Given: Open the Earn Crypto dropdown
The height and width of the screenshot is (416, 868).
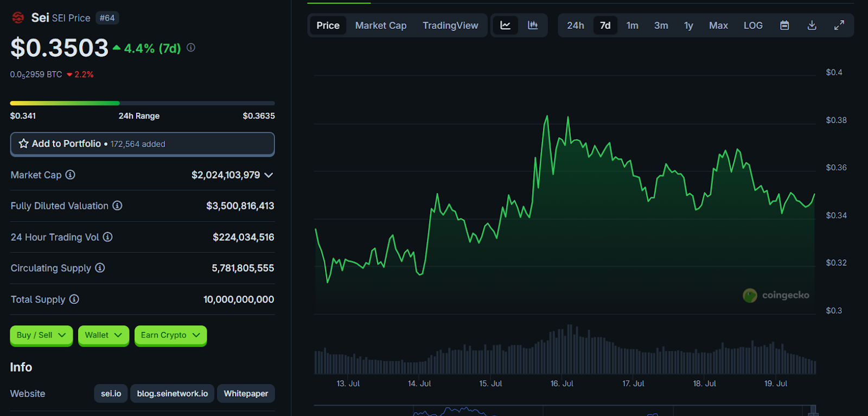Looking at the screenshot, I should (x=170, y=335).
